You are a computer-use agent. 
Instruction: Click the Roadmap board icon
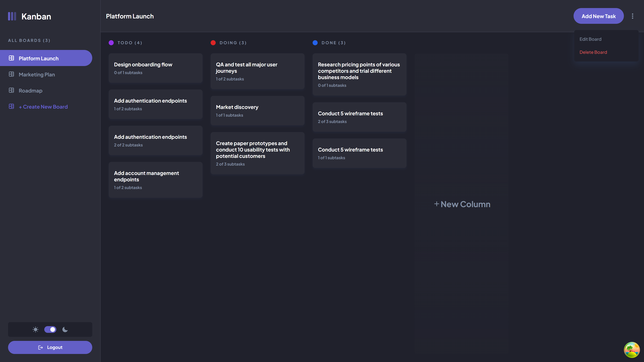point(12,90)
